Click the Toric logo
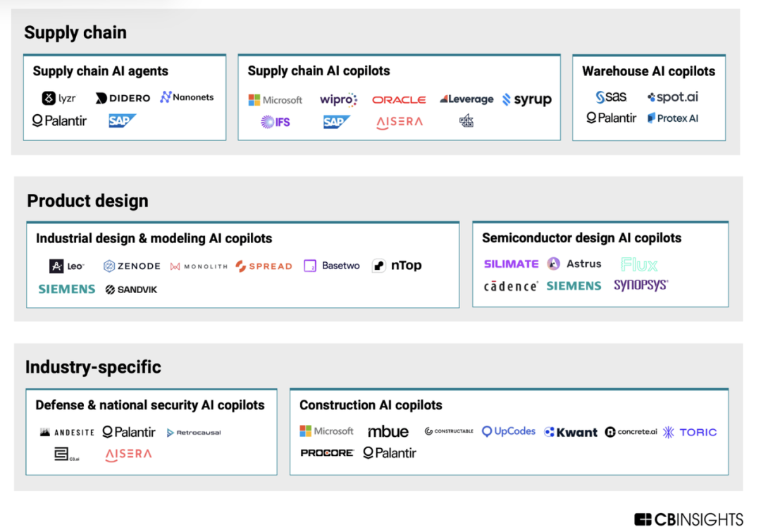Image resolution: width=761 pixels, height=532 pixels. pos(690,432)
